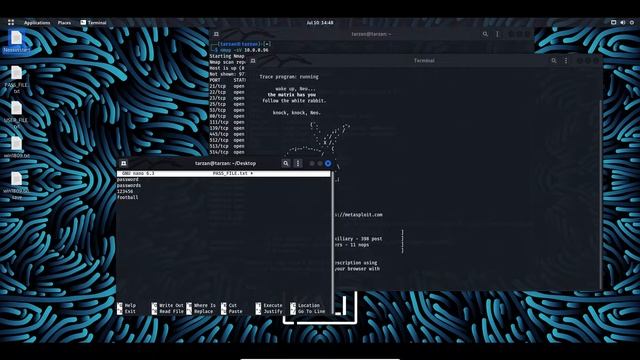Image resolution: width=640 pixels, height=360 pixels.
Task: Click the nmap -sV 10.0.0.96 command line
Action: (x=244, y=50)
